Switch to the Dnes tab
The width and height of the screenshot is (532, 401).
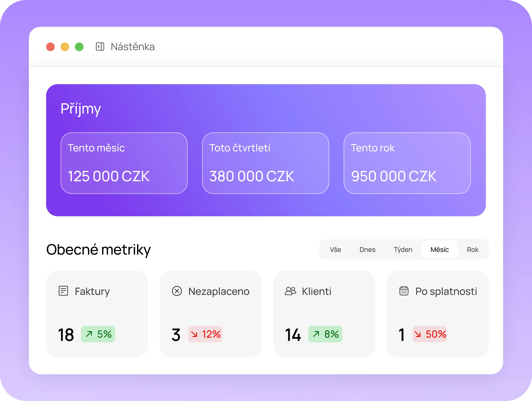coord(367,250)
